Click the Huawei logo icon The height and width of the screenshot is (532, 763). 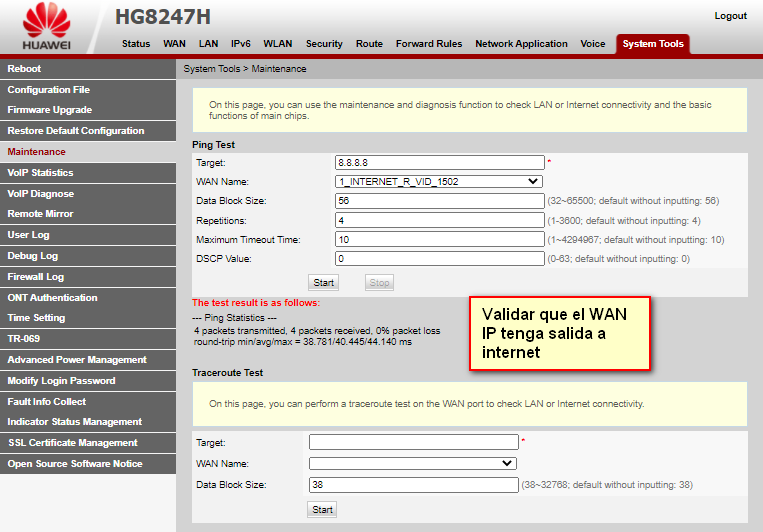coord(47,21)
